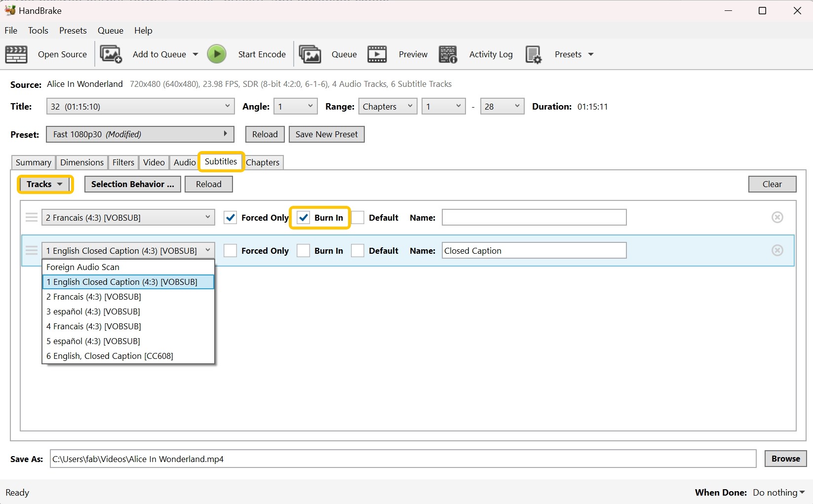Screen dimensions: 813x504
Task: Click the Presets toolbar icon
Action: 534,54
